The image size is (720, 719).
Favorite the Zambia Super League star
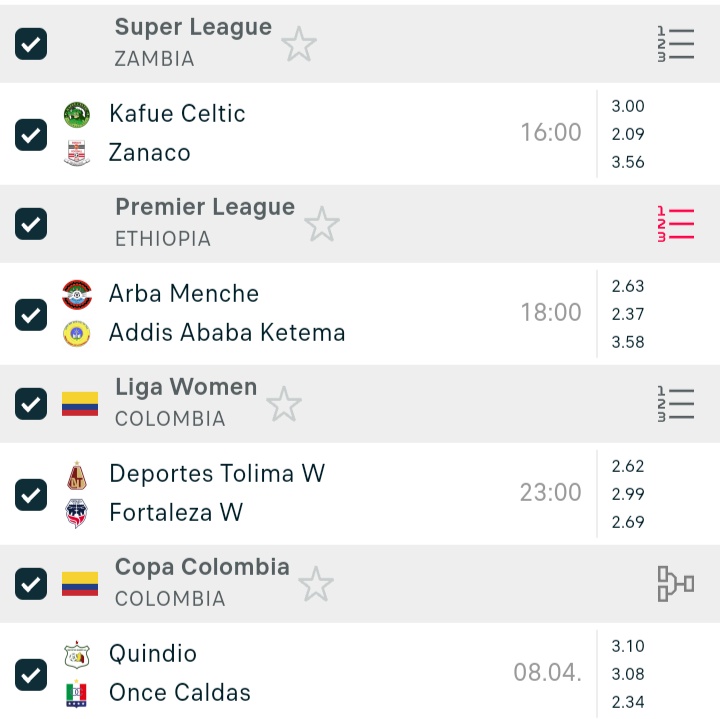coord(298,45)
